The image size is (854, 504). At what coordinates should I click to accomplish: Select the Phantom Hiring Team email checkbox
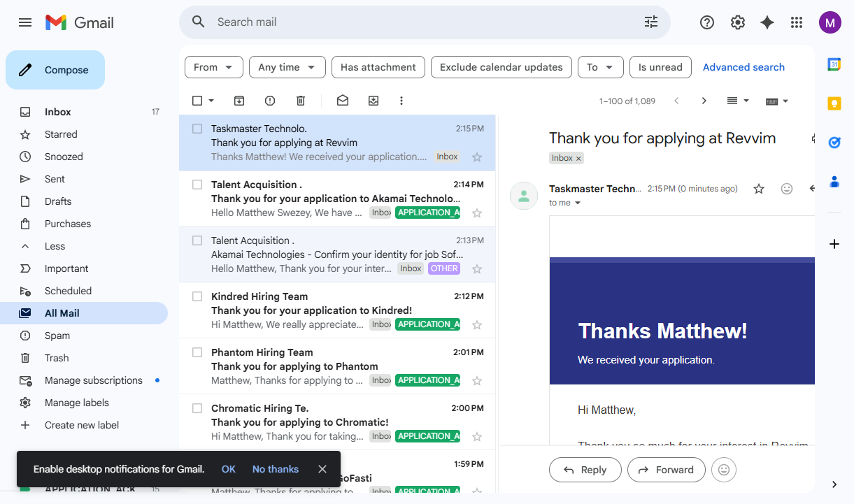coord(197,352)
